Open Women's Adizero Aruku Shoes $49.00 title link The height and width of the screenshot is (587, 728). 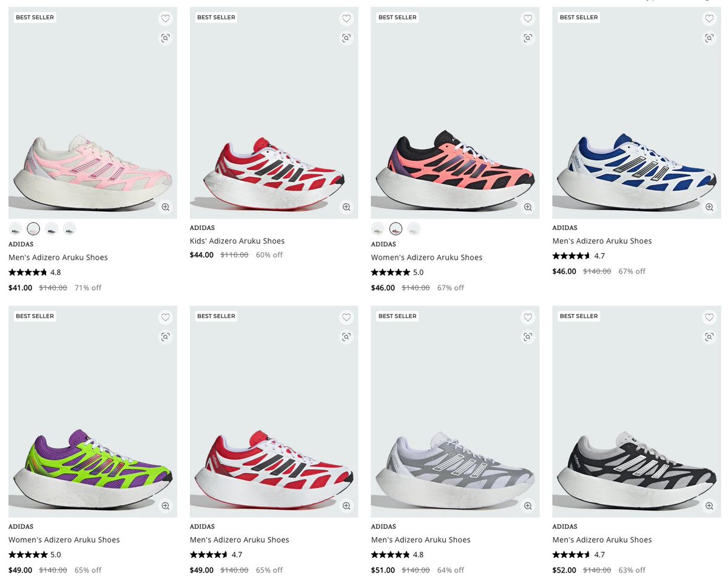point(64,540)
